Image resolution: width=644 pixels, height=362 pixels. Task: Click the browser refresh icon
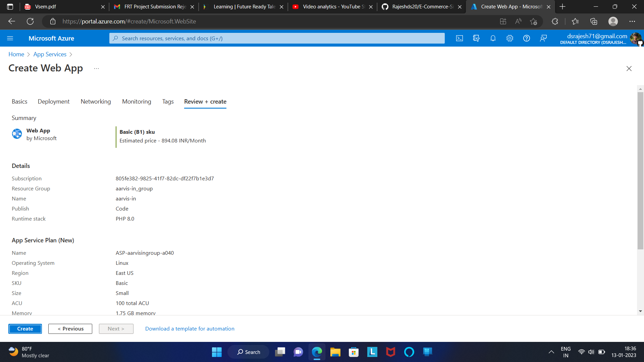(x=30, y=21)
